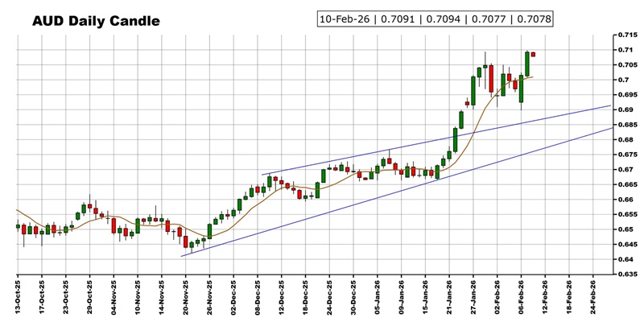Click the latest small red candle
644x322 pixels.
533,55
